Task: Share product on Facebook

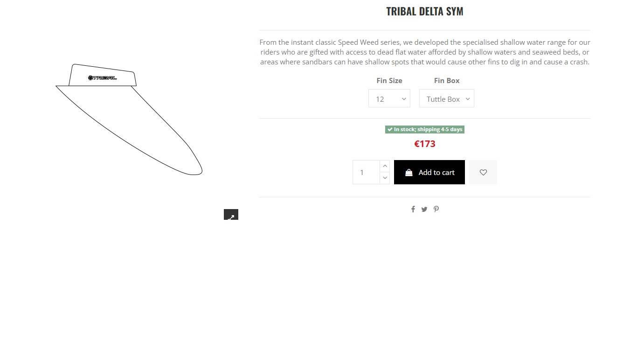Action: (413, 210)
